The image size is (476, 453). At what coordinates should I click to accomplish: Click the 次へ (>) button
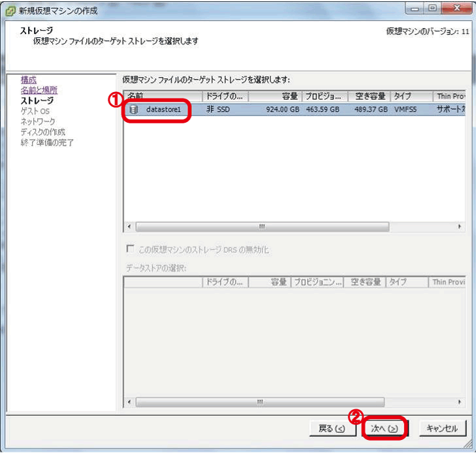(x=385, y=428)
